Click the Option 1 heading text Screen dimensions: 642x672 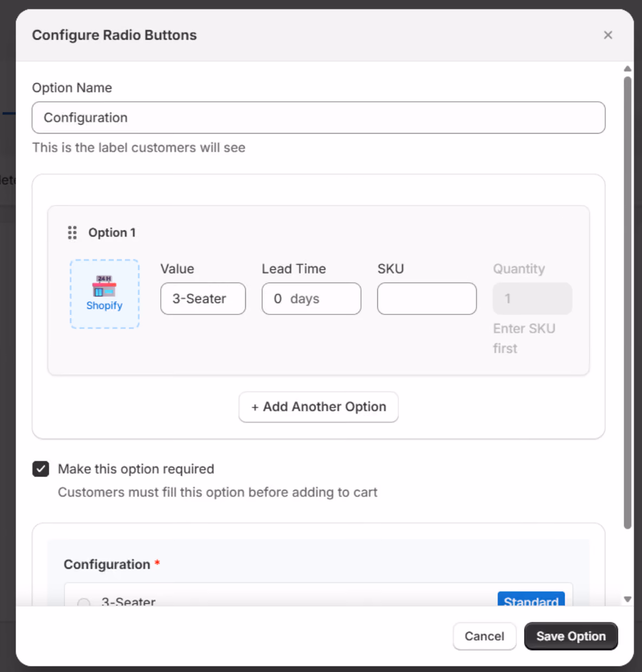(112, 233)
